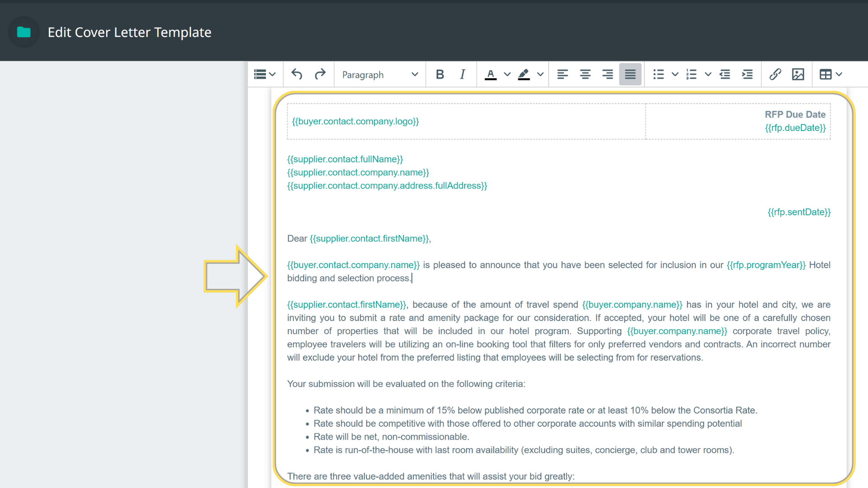Center align the text

[585, 75]
